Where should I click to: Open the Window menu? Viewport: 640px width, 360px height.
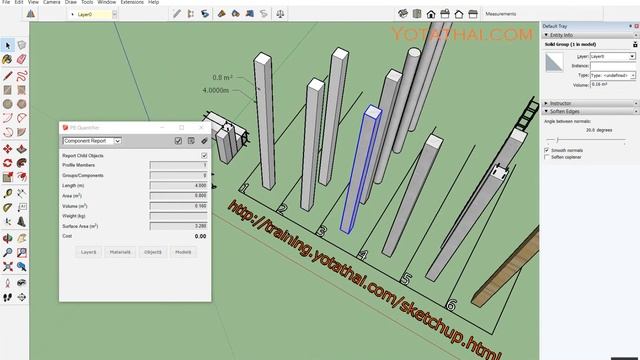pyautogui.click(x=107, y=2)
